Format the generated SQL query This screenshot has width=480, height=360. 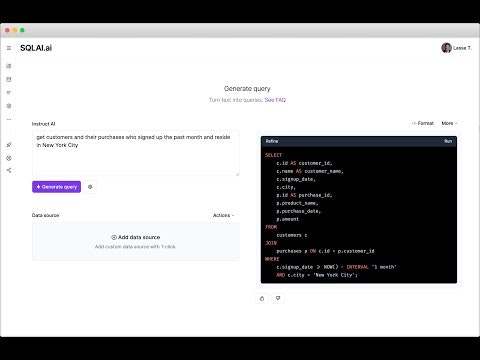[423, 123]
